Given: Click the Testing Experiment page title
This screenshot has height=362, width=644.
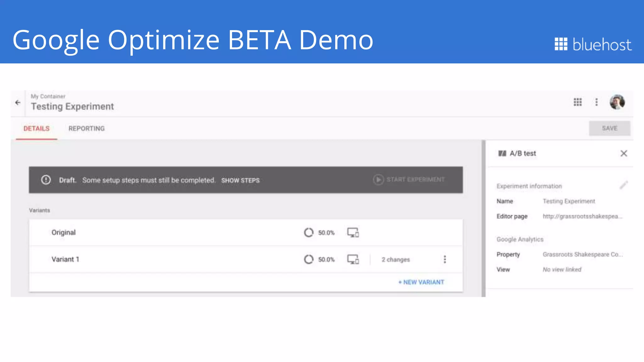Looking at the screenshot, I should (x=72, y=107).
